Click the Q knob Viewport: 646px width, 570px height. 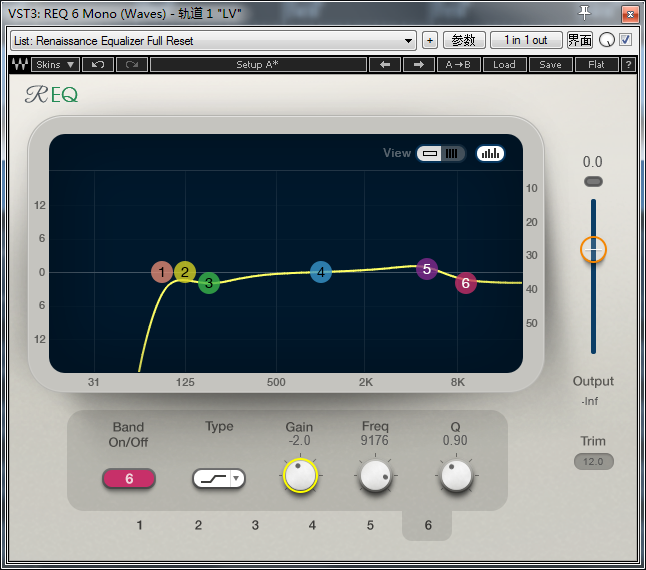(456, 476)
